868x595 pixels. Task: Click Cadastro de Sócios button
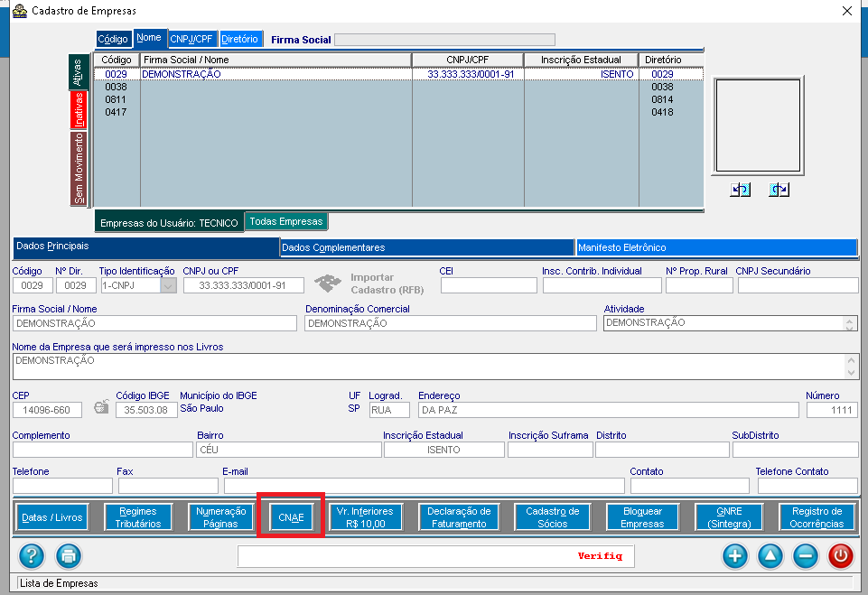553,517
